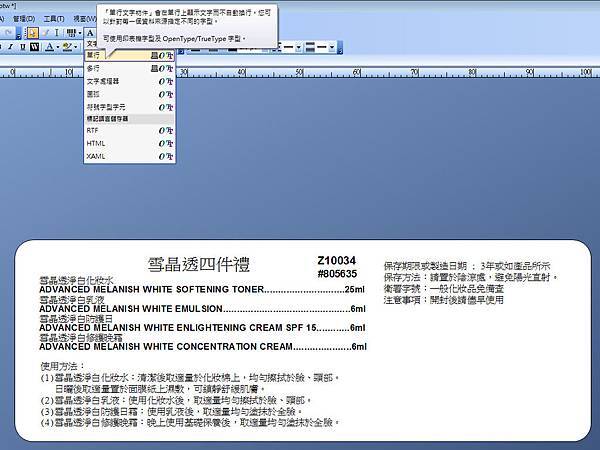Open the font color dropdown arrow
The image size is (600, 450).
coord(58,47)
